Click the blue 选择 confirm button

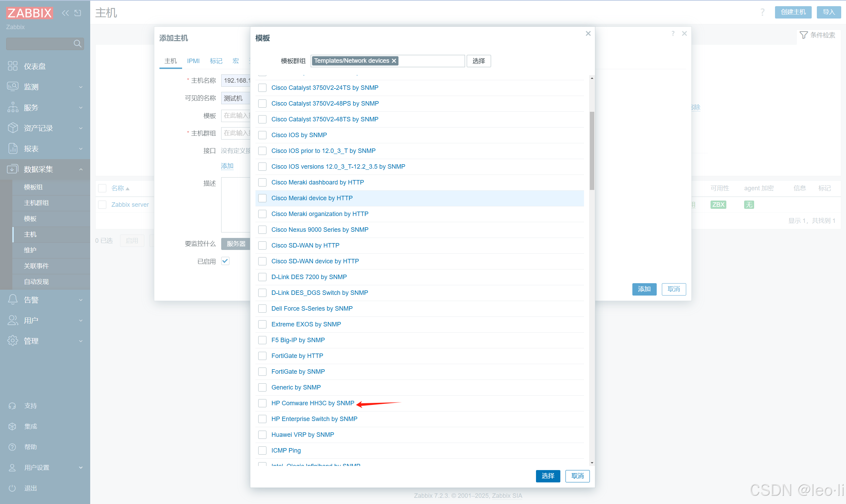pos(548,476)
